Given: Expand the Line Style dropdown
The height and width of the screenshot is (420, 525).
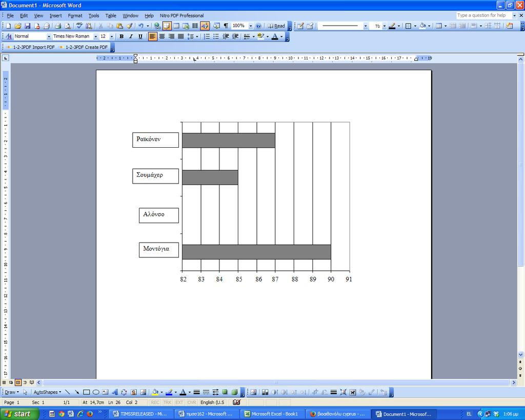Looking at the screenshot, I should point(366,26).
